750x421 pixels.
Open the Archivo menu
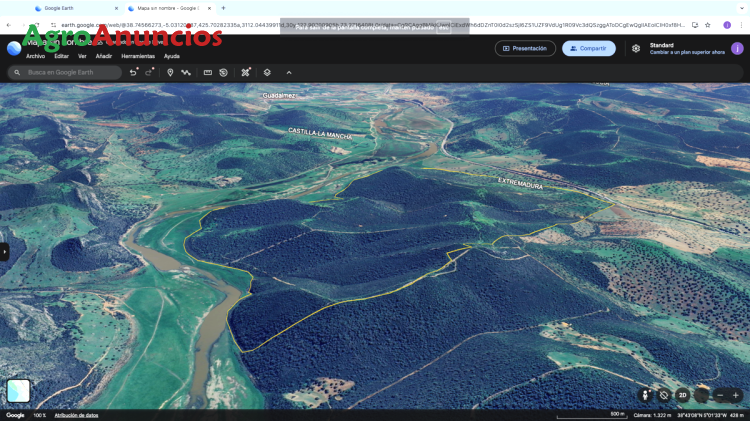[x=35, y=56]
